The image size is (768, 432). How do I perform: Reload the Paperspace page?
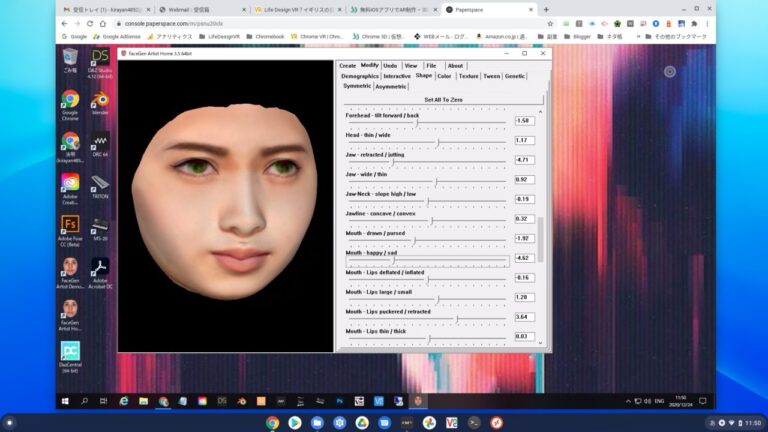(x=90, y=24)
